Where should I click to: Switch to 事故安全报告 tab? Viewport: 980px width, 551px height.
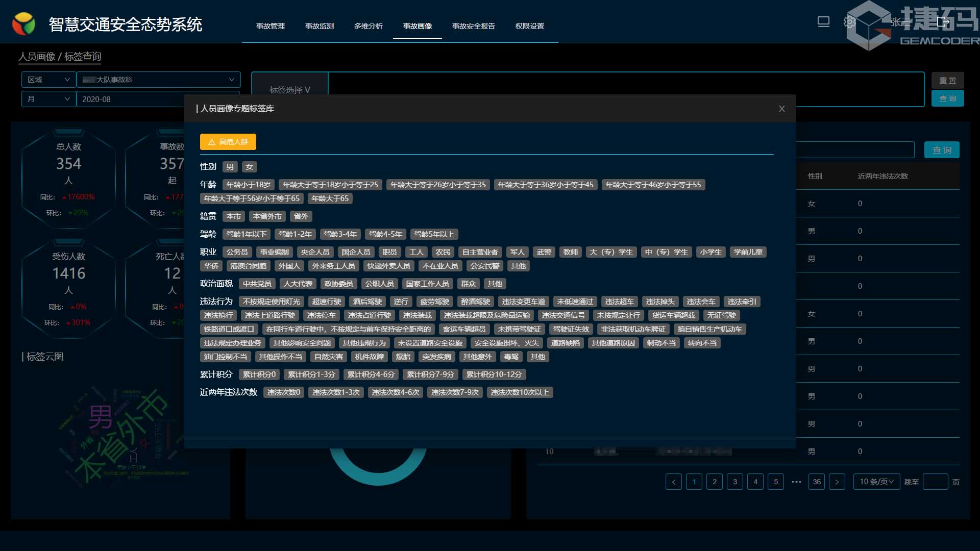tap(473, 26)
